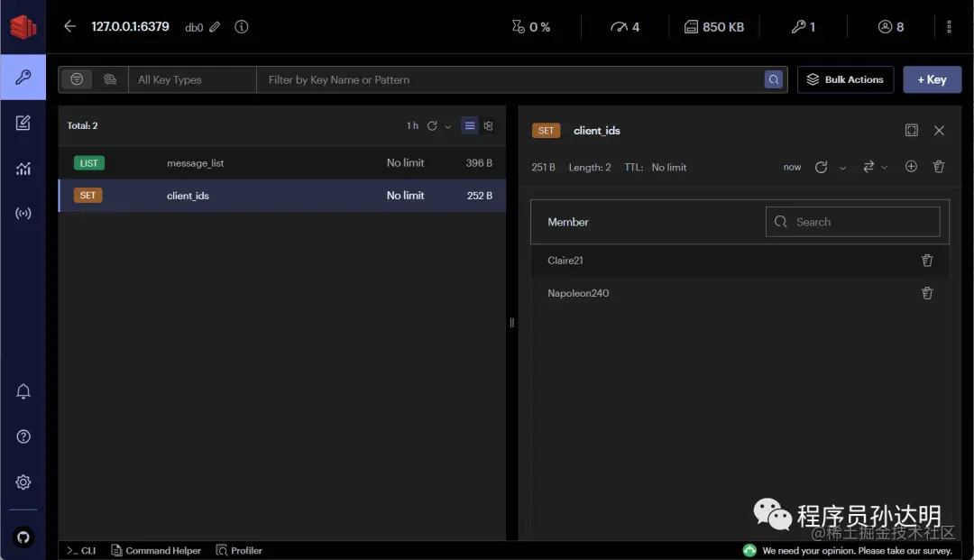
Task: Click the filter search magnifier button
Action: 774,79
